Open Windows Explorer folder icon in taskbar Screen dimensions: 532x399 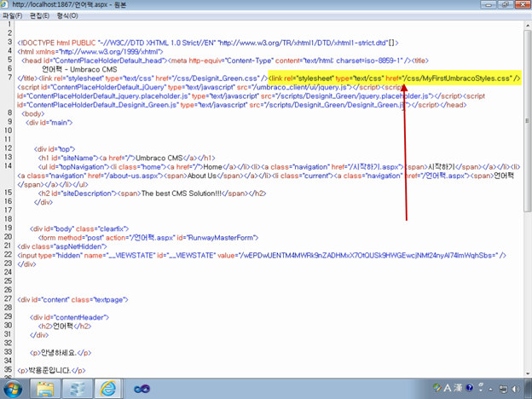45,389
